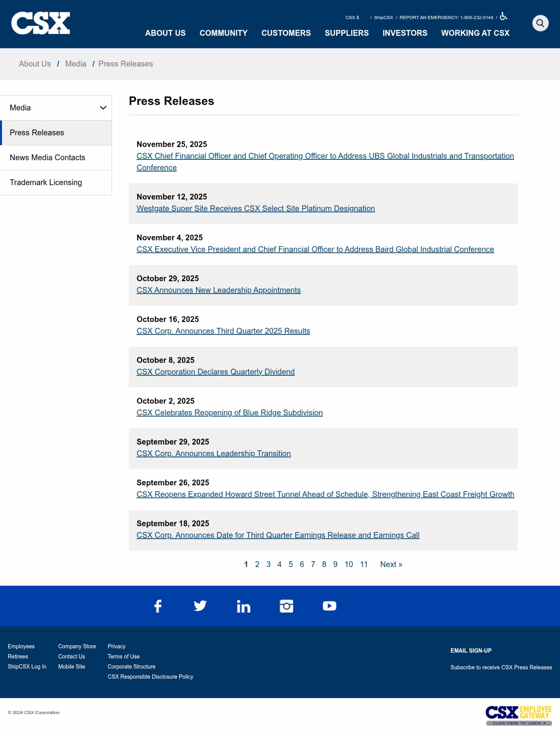Expand the Media sidebar chevron

pyautogui.click(x=103, y=108)
